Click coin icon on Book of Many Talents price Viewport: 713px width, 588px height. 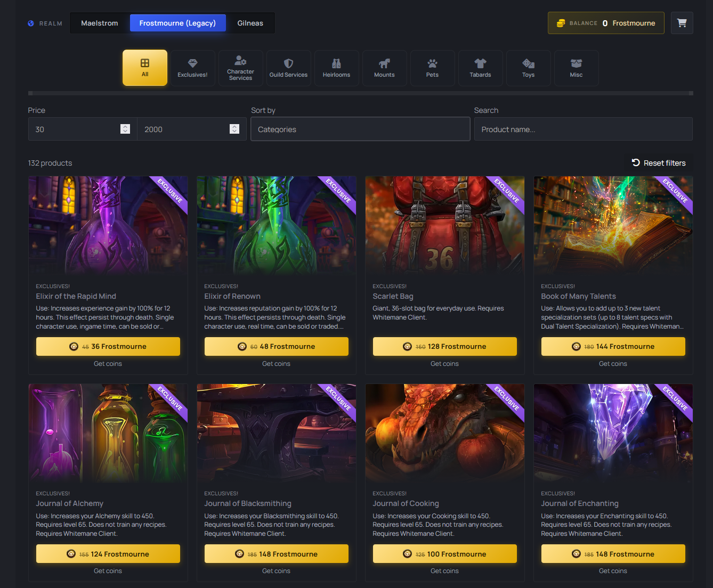[x=576, y=347]
